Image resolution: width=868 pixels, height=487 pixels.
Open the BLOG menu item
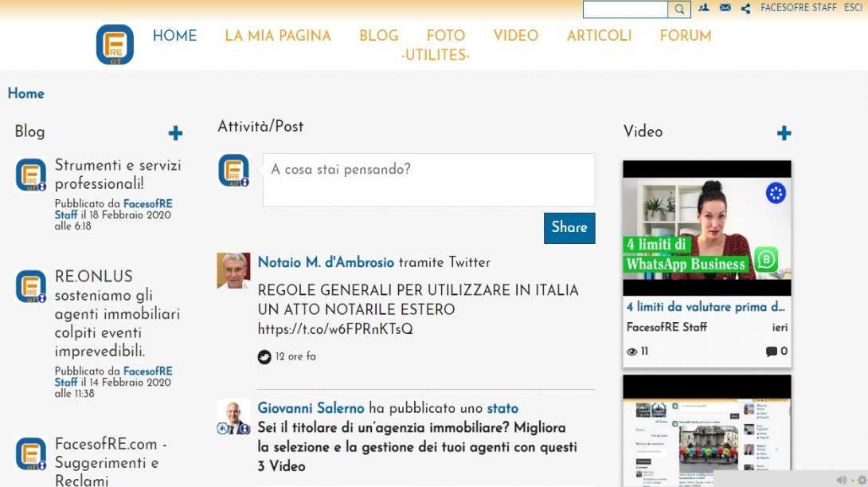(x=378, y=36)
